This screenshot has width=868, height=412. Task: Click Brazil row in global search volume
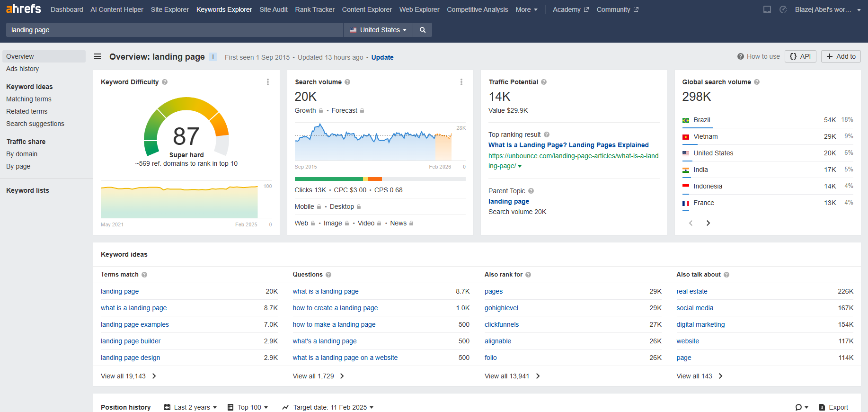(767, 120)
